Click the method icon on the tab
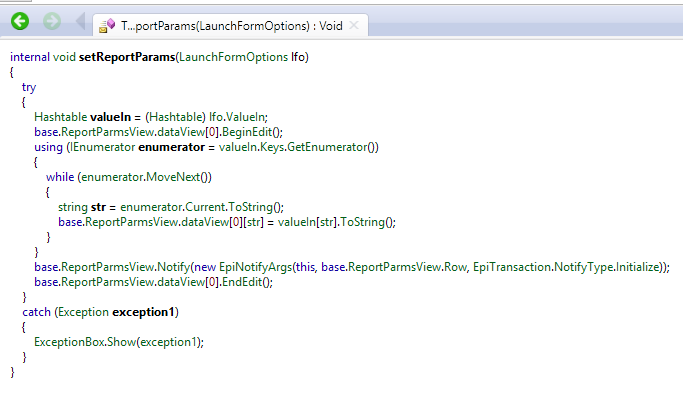The image size is (683, 396). coord(107,26)
